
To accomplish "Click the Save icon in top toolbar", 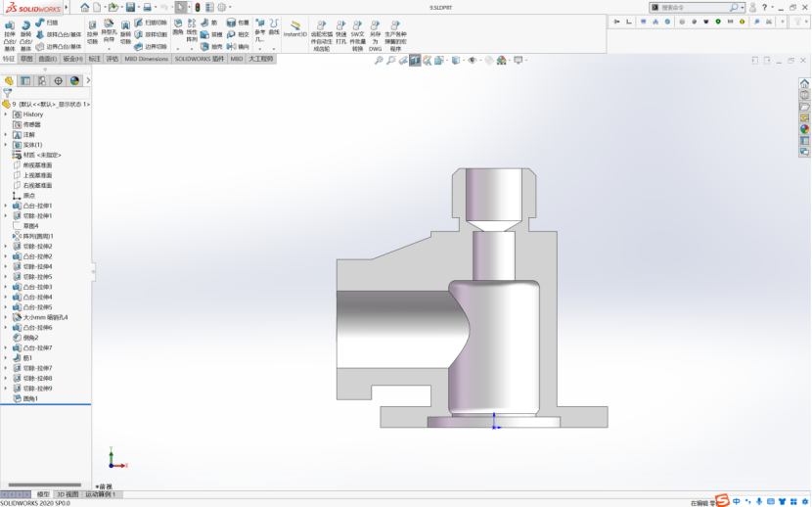I will [x=131, y=7].
